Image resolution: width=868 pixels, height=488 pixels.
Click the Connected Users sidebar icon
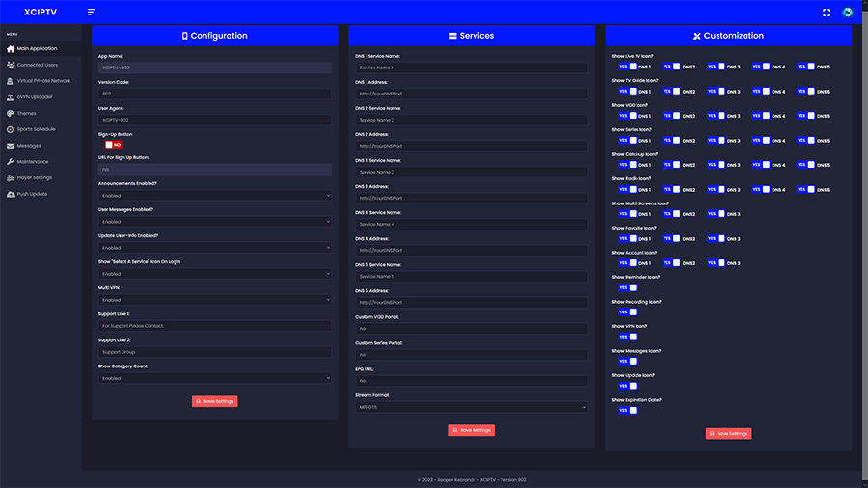click(x=11, y=65)
